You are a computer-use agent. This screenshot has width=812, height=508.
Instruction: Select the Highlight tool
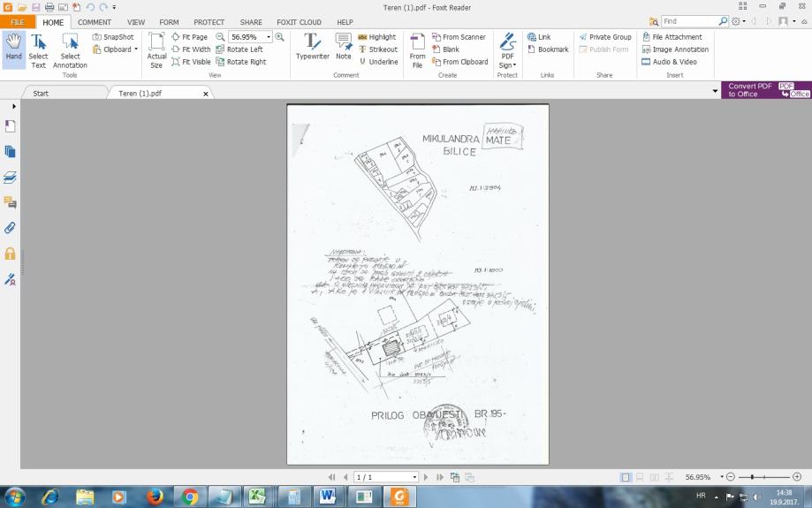(377, 37)
